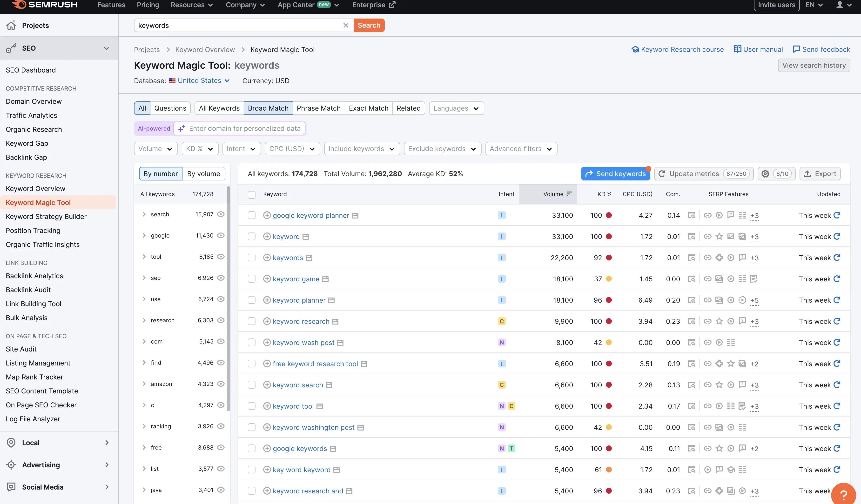Select Exact Match tab
Viewport: 861px width, 504px height.
pos(368,108)
